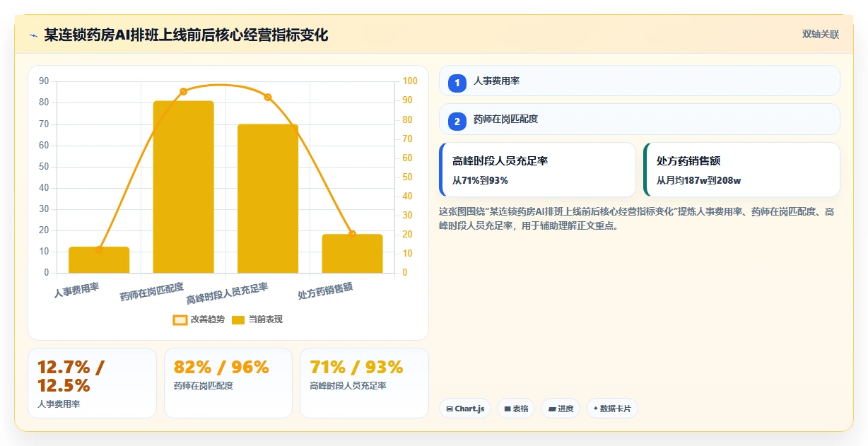Click the 高峰时段人员充足率 x-axis label

(x=227, y=293)
